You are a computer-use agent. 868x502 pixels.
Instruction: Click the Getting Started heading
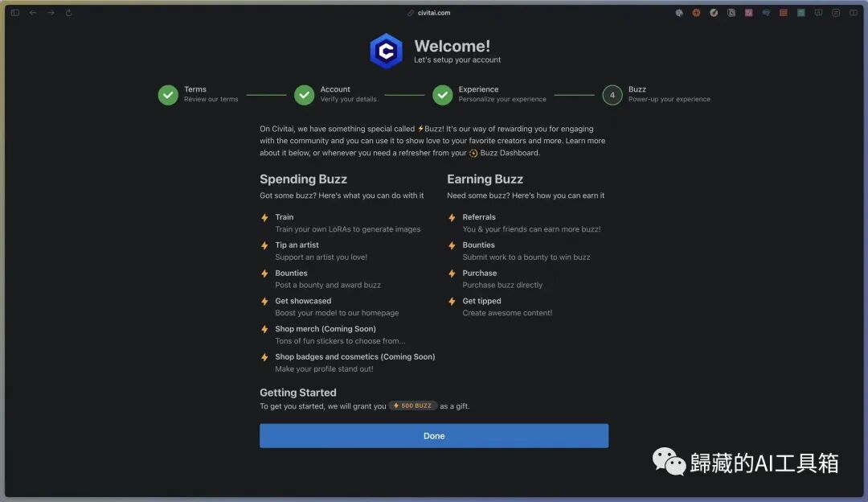[x=298, y=393]
